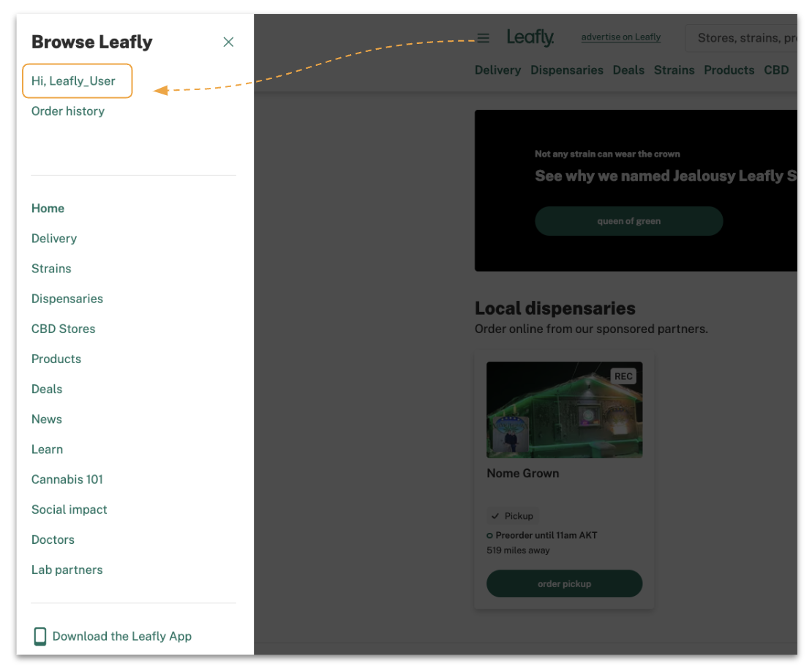Select Strains in the side menu
Image resolution: width=812 pixels, height=672 pixels.
coord(51,269)
